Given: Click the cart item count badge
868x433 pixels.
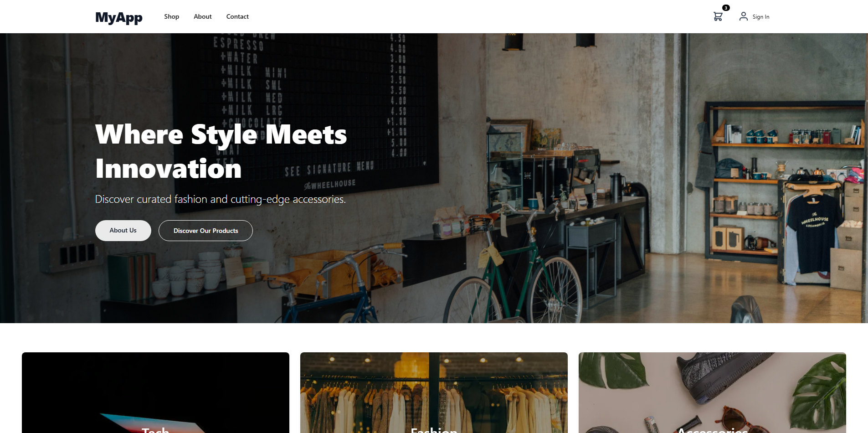Looking at the screenshot, I should pyautogui.click(x=726, y=8).
